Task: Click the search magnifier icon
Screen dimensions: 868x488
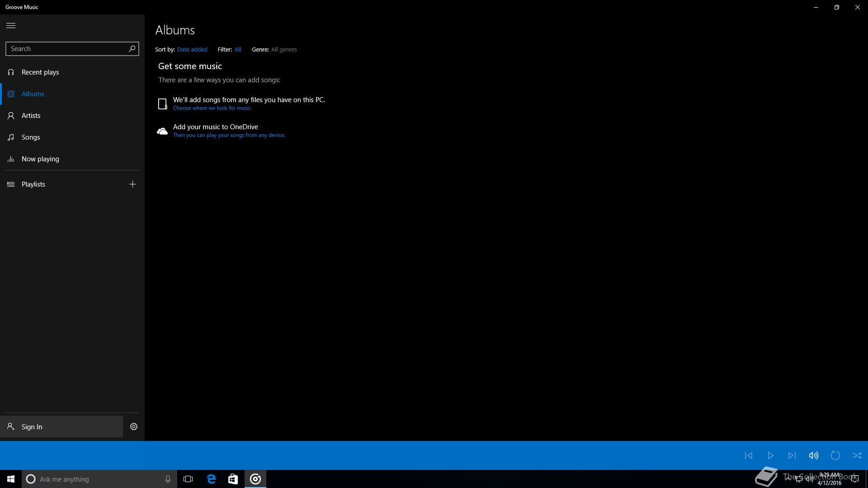Action: pos(132,48)
